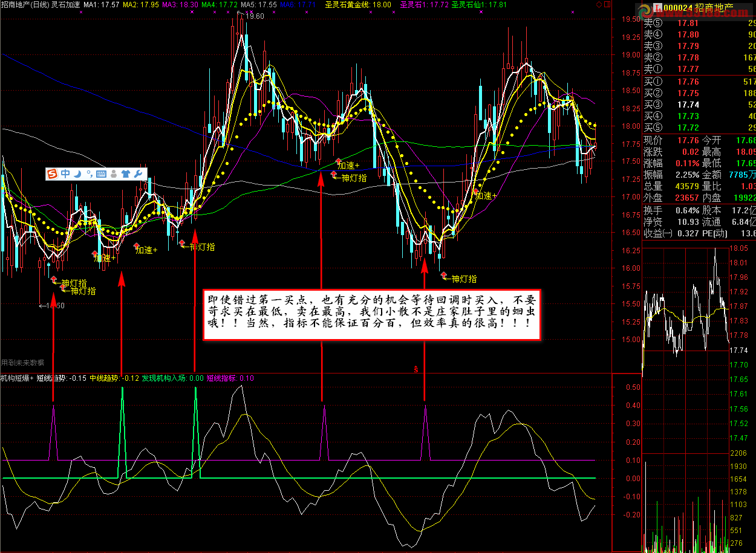756x553 pixels.
Task: Select the 招商地产(日线) chart title
Action: coord(24,4)
